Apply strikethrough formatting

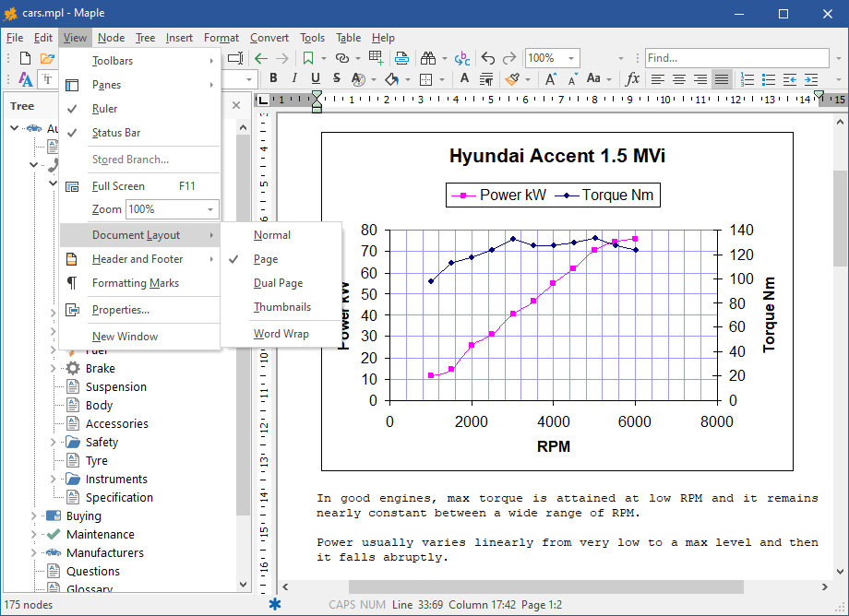pos(336,78)
